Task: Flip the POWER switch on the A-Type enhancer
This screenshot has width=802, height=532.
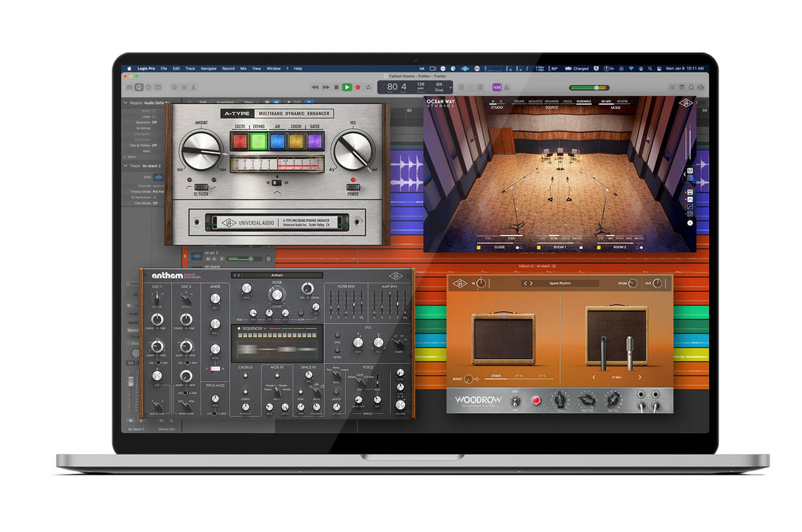Action: pos(353,187)
